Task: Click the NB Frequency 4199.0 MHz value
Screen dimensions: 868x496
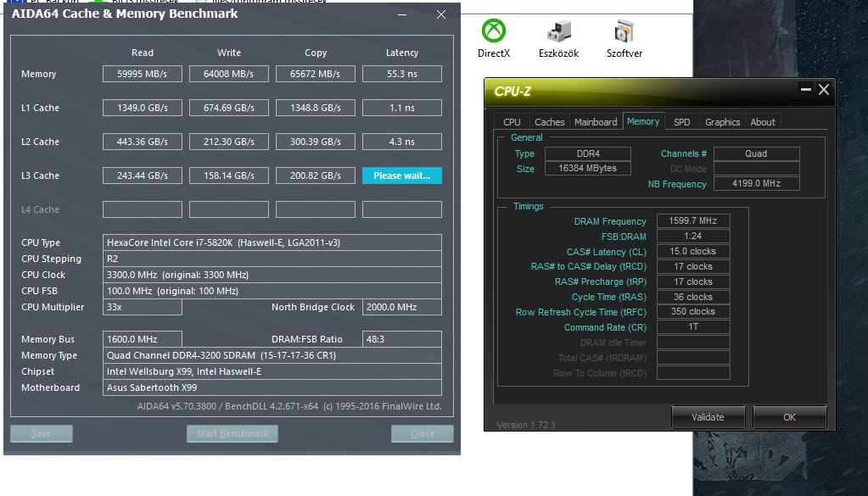Action: click(757, 184)
